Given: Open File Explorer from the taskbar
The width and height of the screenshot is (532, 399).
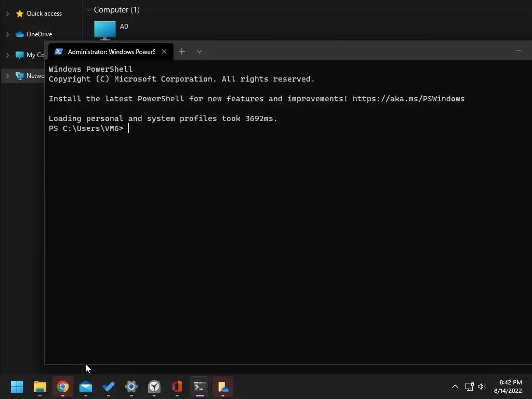Looking at the screenshot, I should [x=39, y=387].
